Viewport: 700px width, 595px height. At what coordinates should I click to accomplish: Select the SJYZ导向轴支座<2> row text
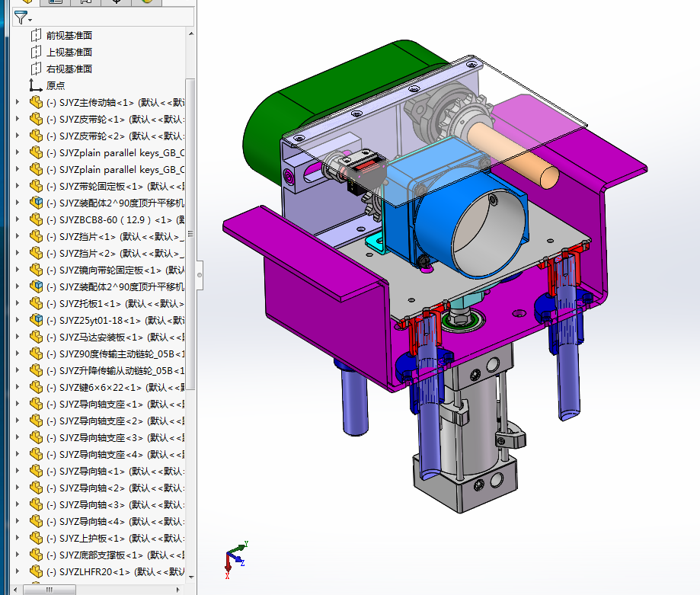[x=115, y=421]
